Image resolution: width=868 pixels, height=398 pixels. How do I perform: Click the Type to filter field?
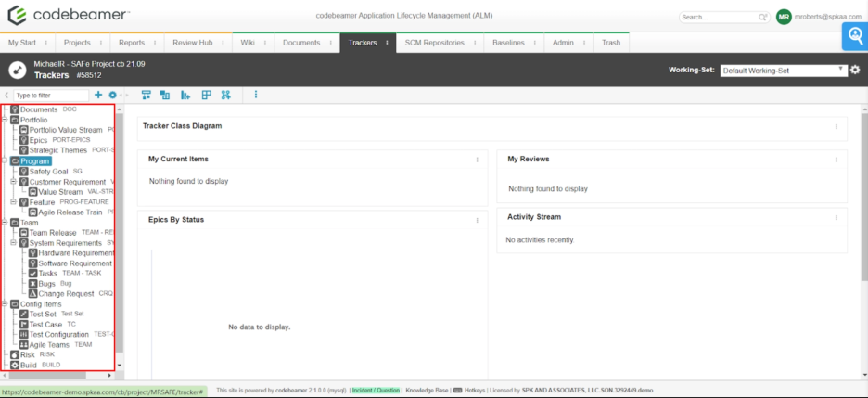51,96
